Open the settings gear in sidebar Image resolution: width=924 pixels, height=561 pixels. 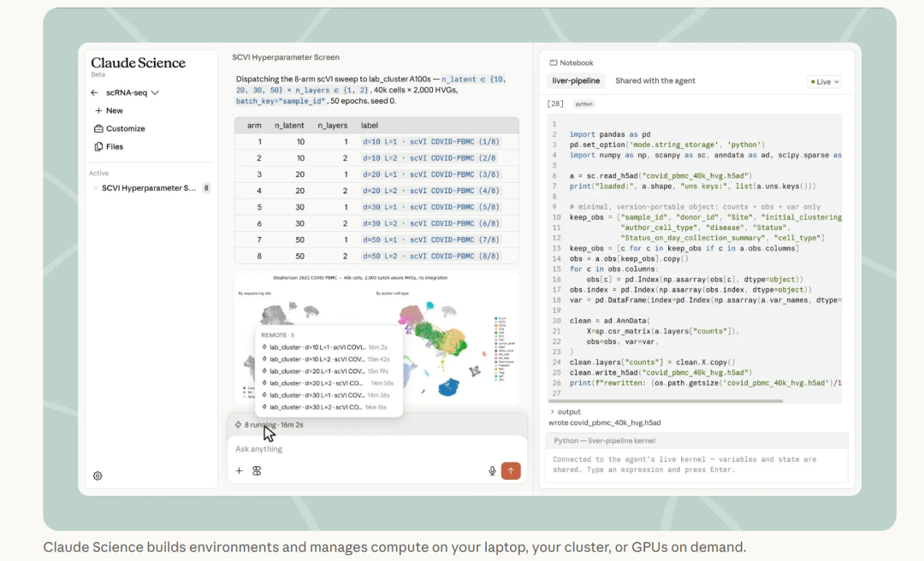(98, 475)
